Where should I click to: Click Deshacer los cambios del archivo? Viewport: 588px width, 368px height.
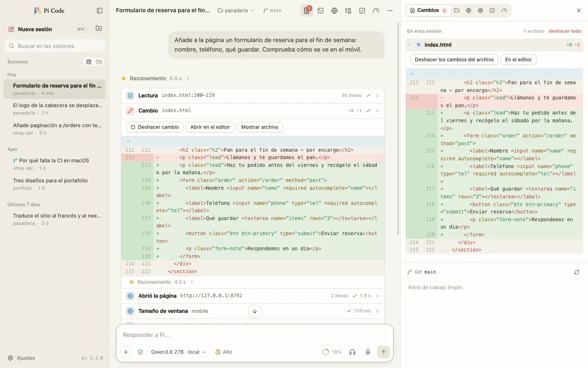point(454,60)
